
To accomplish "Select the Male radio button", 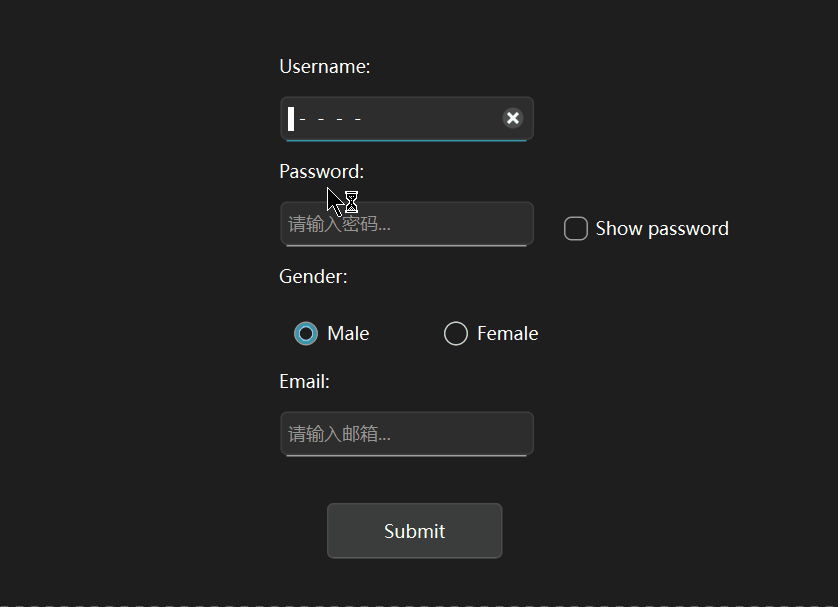I will coord(306,334).
